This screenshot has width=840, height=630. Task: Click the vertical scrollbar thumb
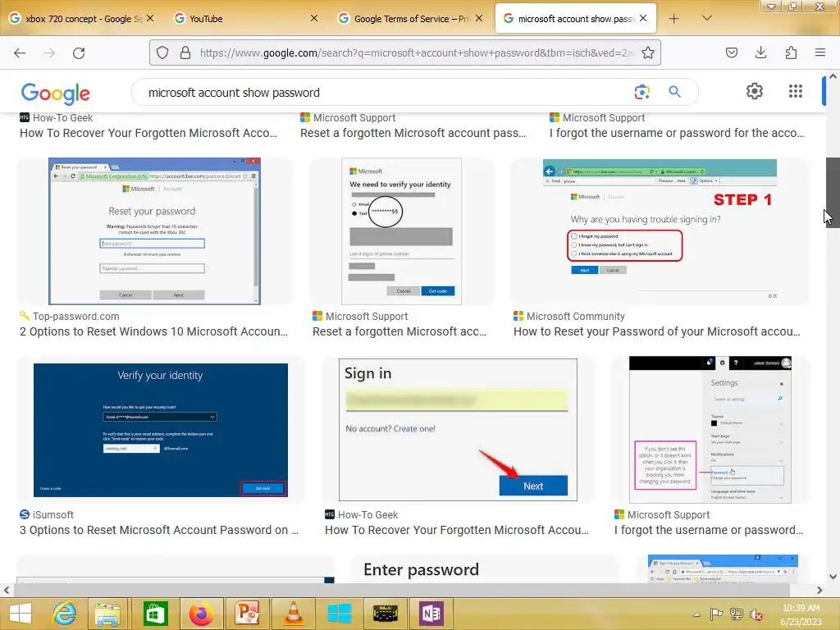(x=833, y=192)
